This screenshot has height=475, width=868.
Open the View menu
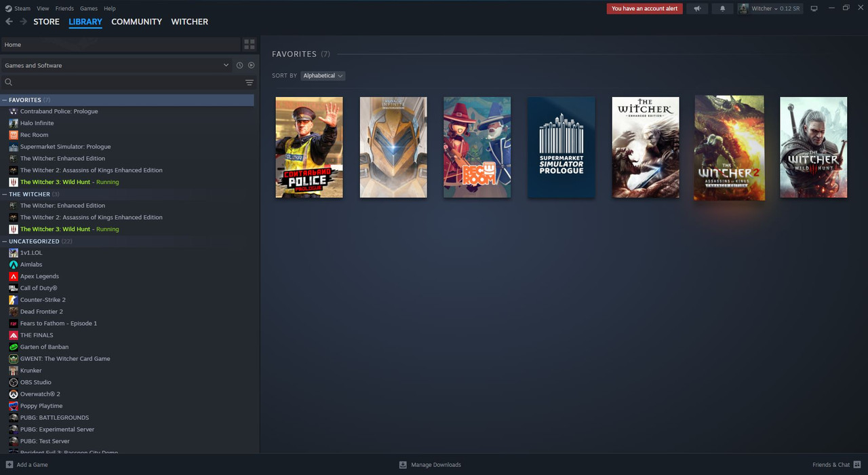click(43, 8)
